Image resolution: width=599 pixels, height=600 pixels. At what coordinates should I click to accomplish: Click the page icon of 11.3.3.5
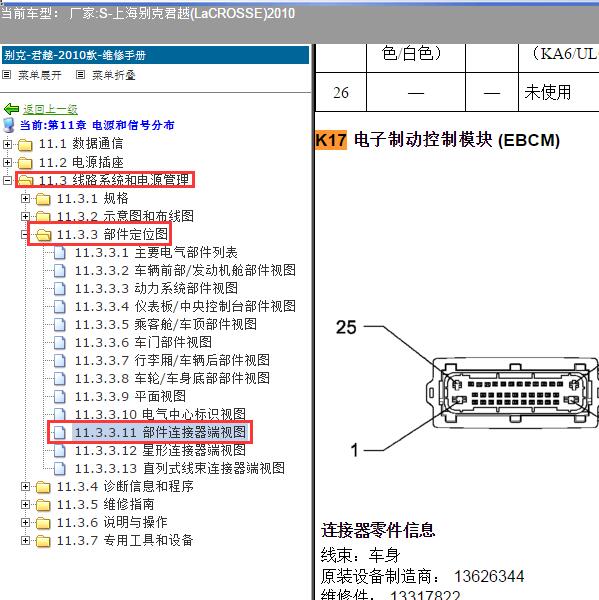pyautogui.click(x=60, y=324)
